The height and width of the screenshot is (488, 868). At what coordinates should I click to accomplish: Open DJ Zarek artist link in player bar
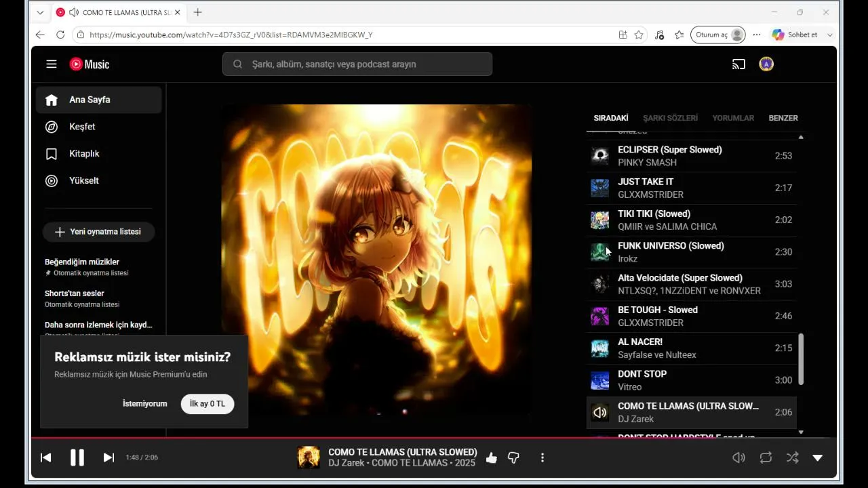tap(348, 463)
